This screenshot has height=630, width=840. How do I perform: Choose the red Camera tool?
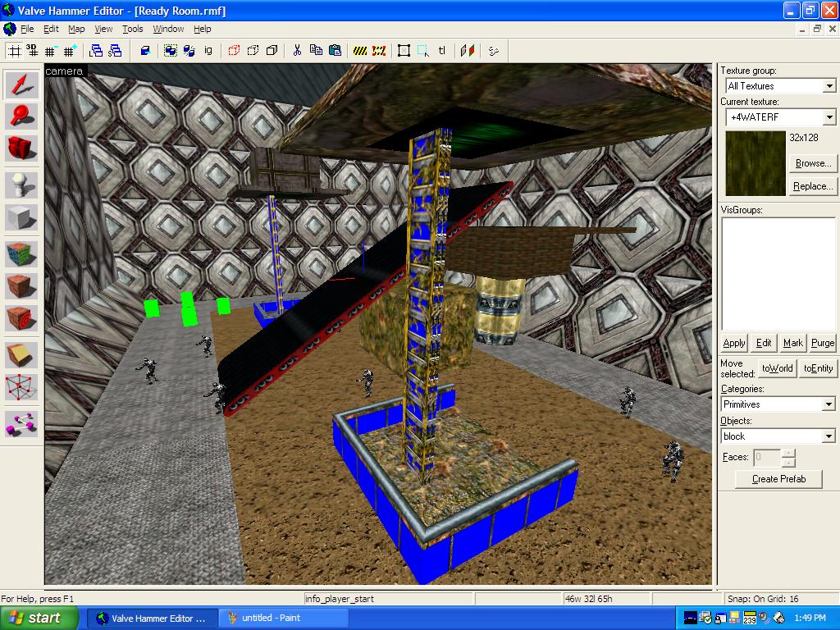click(21, 148)
